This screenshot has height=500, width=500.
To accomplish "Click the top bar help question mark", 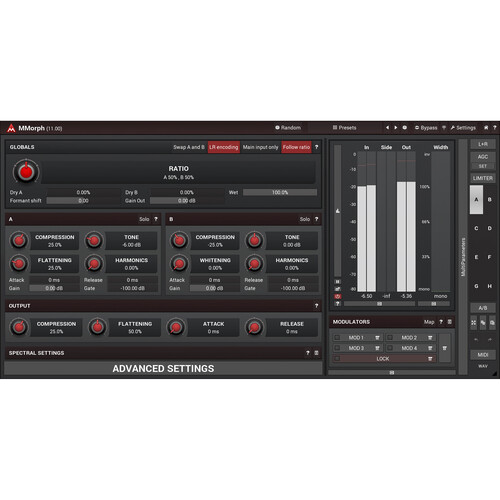I will (x=495, y=128).
